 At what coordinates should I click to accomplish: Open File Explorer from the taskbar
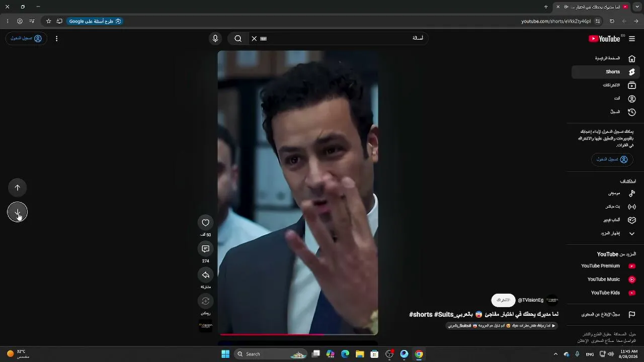(x=360, y=354)
